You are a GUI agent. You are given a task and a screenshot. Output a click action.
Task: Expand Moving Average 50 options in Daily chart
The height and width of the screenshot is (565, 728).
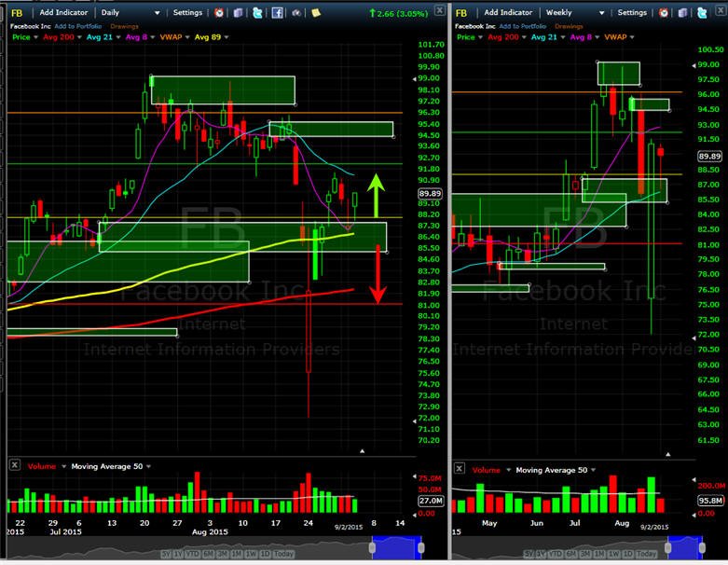pos(148,466)
